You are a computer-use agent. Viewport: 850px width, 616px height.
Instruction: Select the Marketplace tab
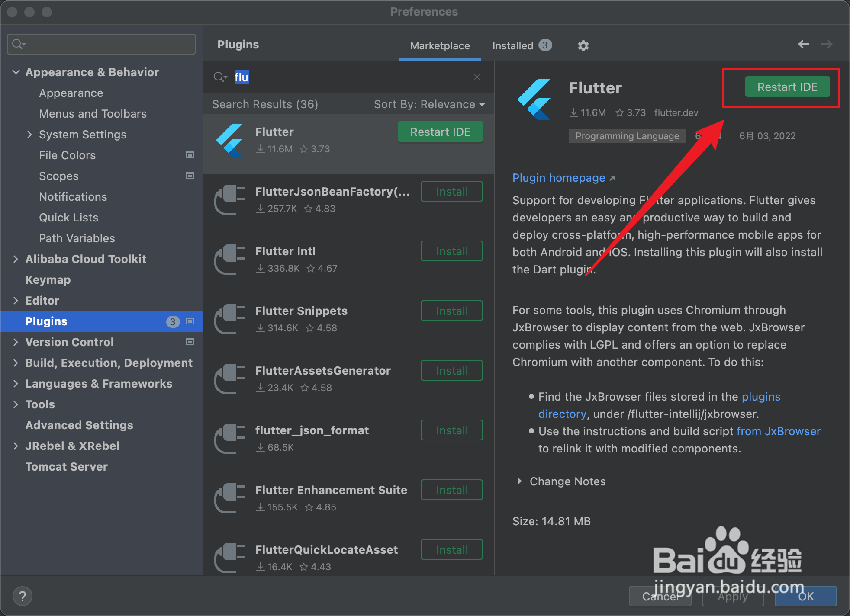tap(440, 46)
